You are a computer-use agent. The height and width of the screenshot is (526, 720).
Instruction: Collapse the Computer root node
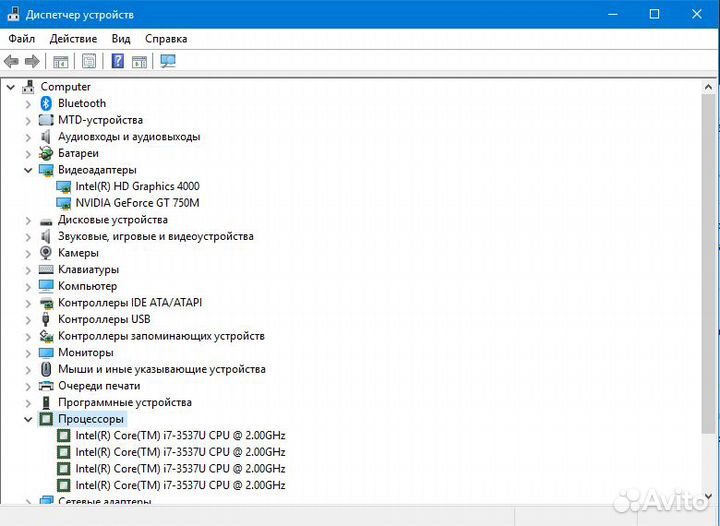(11, 87)
